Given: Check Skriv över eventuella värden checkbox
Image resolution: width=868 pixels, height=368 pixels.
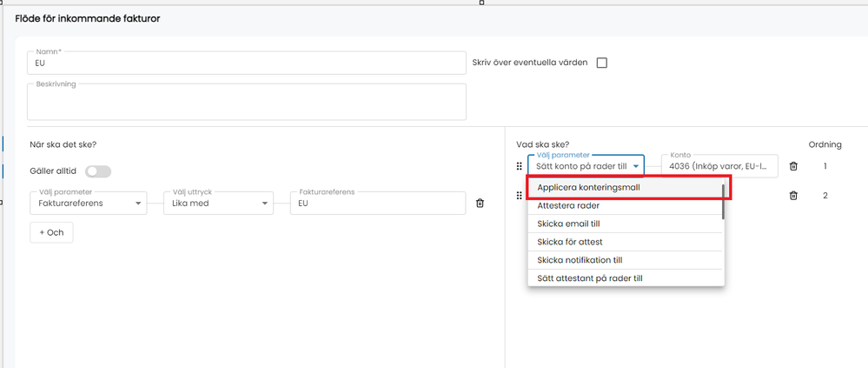Looking at the screenshot, I should pyautogui.click(x=602, y=63).
